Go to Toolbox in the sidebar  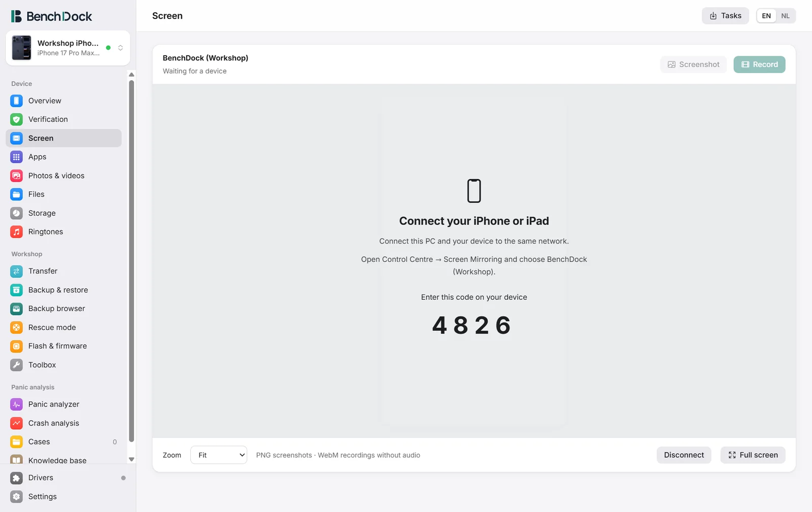63,365
